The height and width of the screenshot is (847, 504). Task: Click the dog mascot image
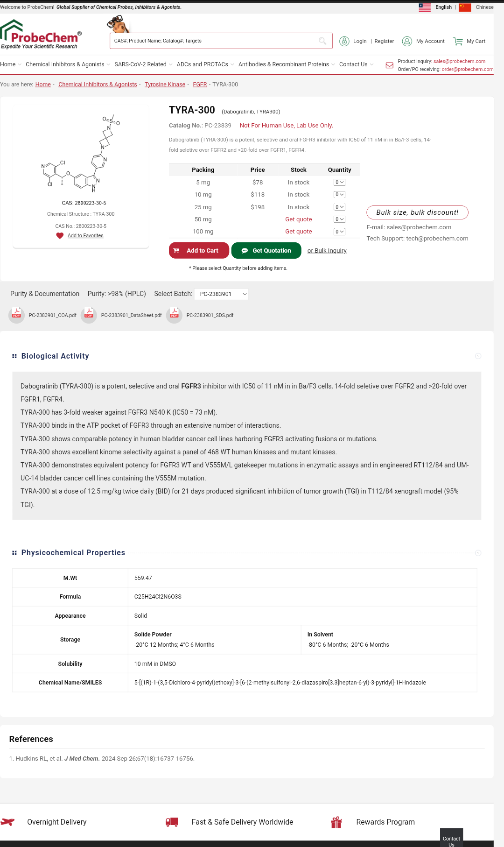[118, 24]
